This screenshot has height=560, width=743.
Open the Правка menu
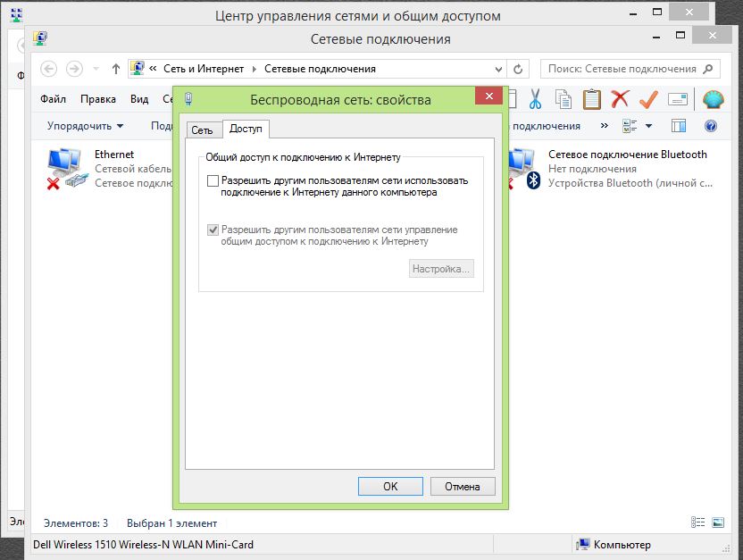pos(98,99)
